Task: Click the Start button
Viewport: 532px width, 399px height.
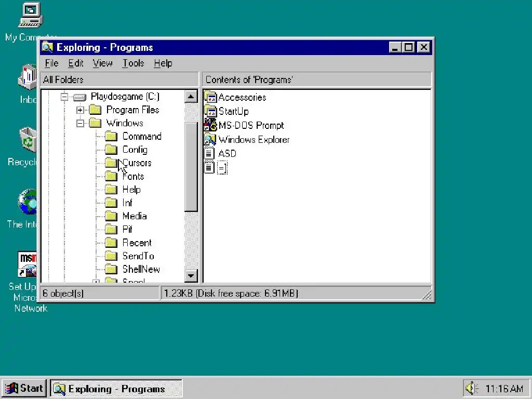Action: coord(24,388)
